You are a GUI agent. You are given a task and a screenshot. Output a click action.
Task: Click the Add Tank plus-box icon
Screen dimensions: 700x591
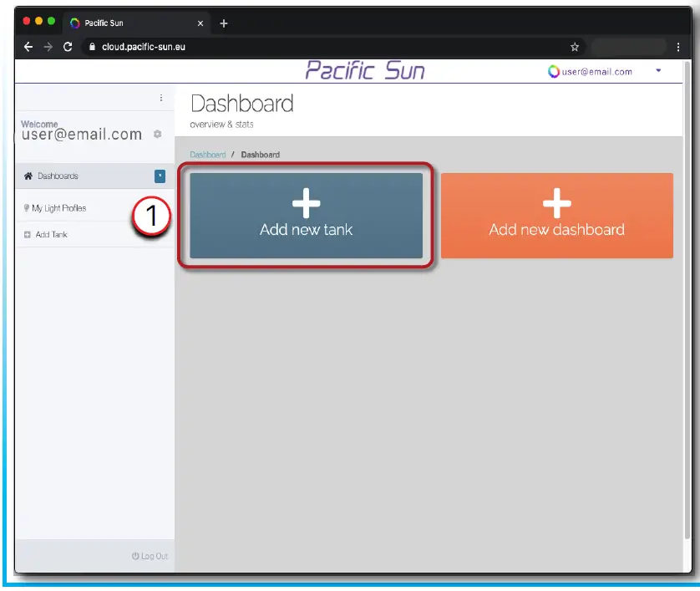(x=28, y=235)
